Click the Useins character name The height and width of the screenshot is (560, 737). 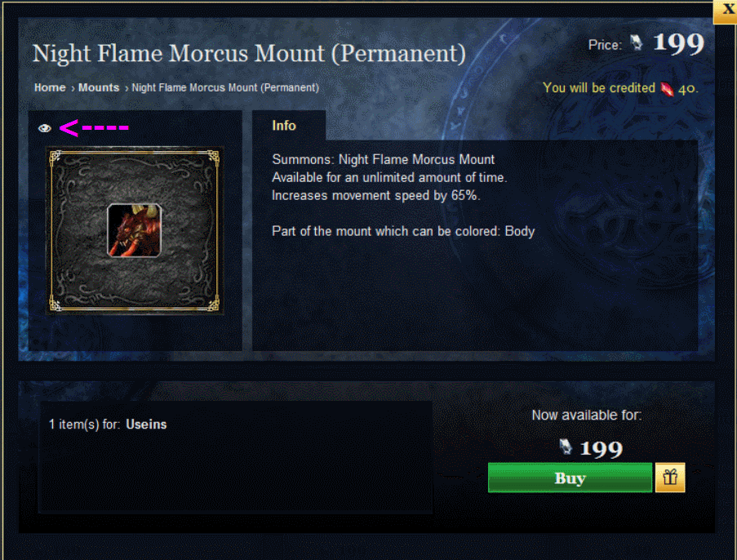click(146, 424)
